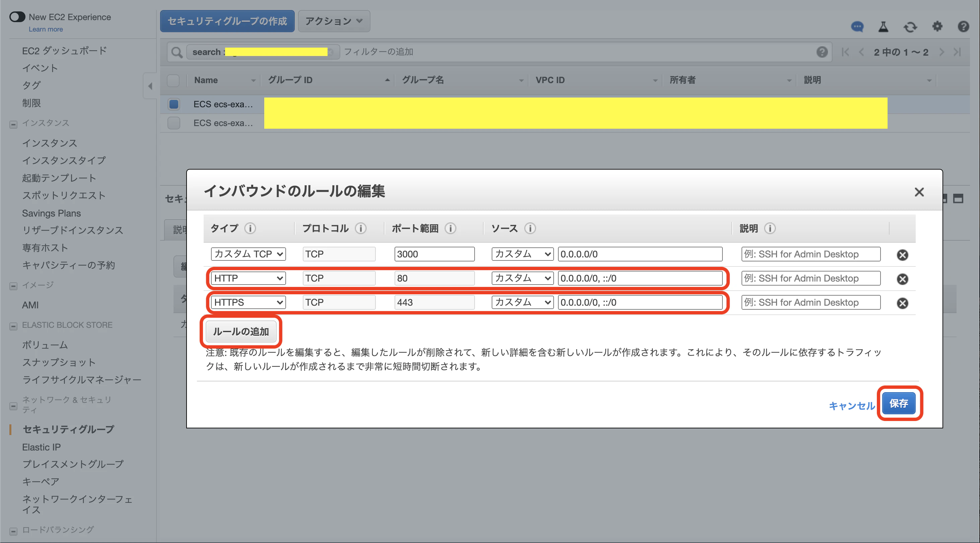Go to next page of results
Screen dimensions: 980x543
[941, 52]
